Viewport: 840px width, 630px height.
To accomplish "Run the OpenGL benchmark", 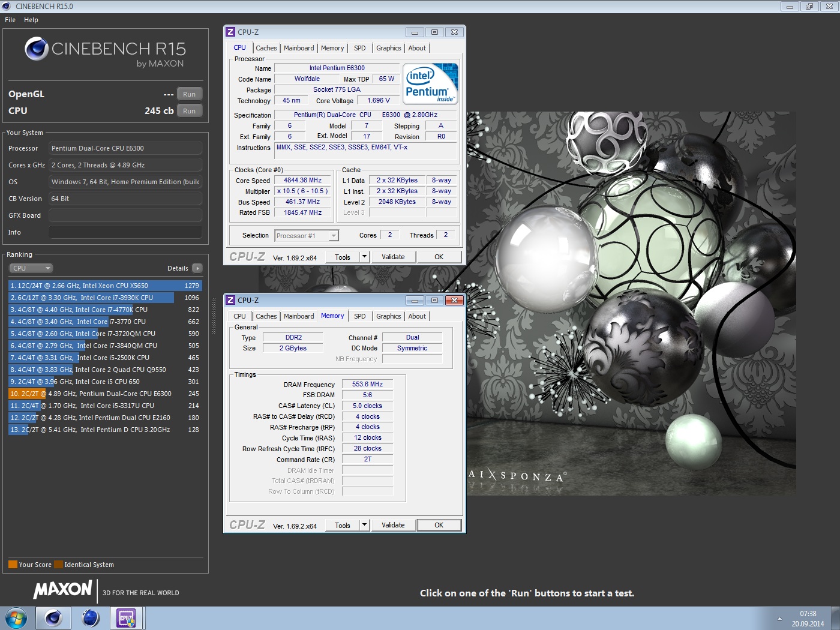I will 190,94.
